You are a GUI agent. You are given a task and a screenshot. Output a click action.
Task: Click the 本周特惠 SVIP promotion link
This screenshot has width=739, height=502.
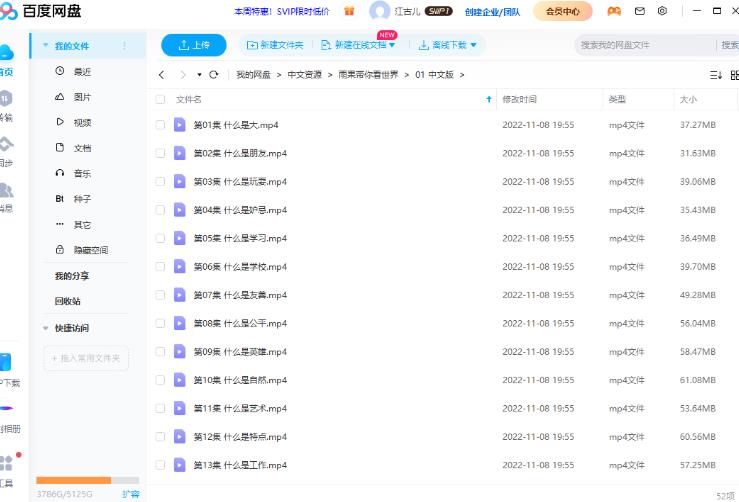(281, 11)
